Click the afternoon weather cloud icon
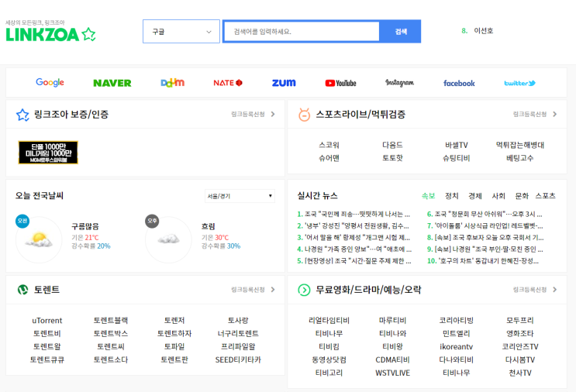The height and width of the screenshot is (392, 576). click(168, 239)
